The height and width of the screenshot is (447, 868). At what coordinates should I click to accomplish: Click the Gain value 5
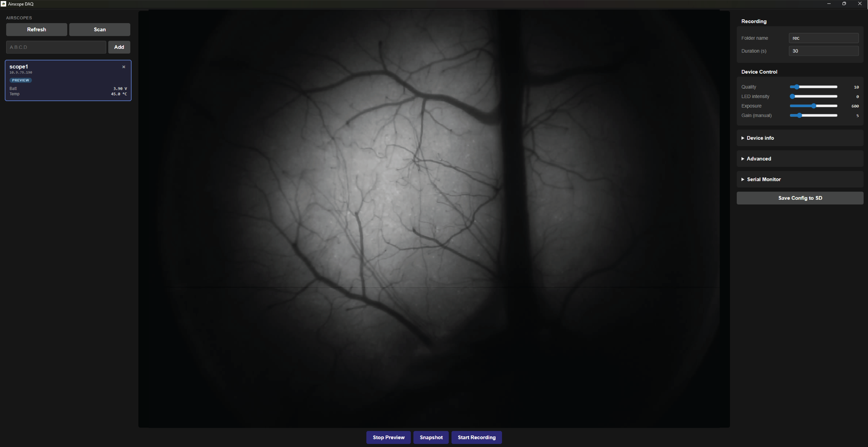click(x=858, y=116)
